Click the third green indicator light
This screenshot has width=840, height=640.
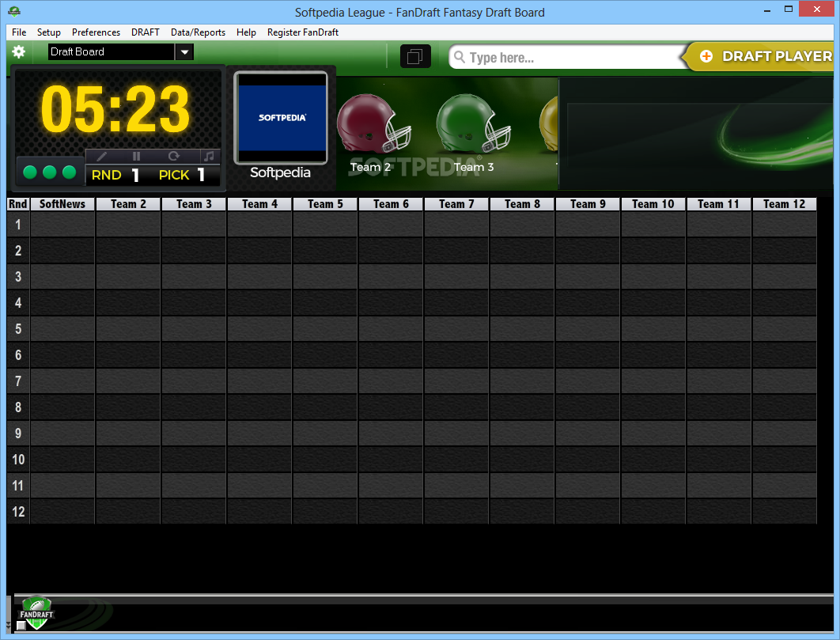click(x=69, y=172)
